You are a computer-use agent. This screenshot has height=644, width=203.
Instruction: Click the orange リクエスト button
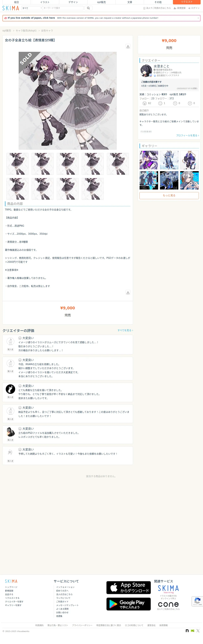187,2
